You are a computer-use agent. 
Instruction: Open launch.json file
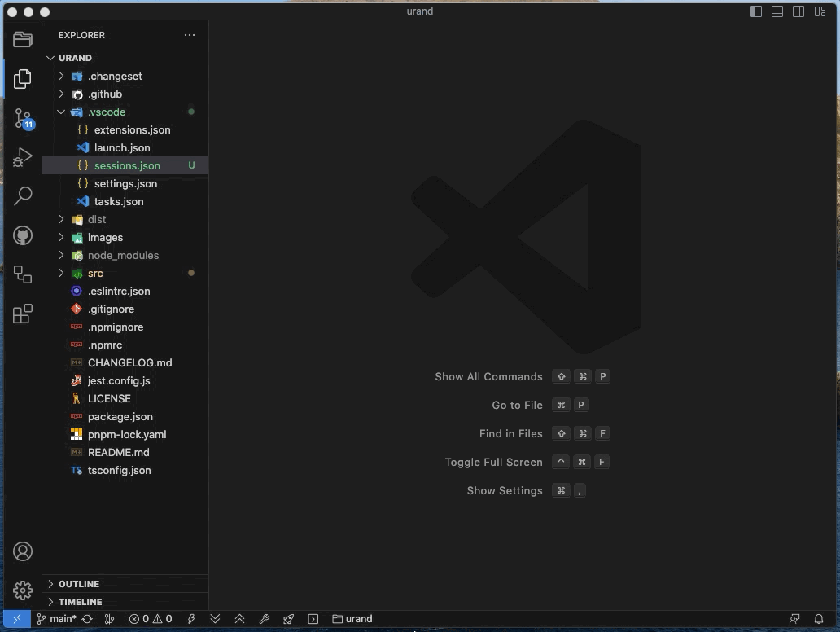pos(125,148)
